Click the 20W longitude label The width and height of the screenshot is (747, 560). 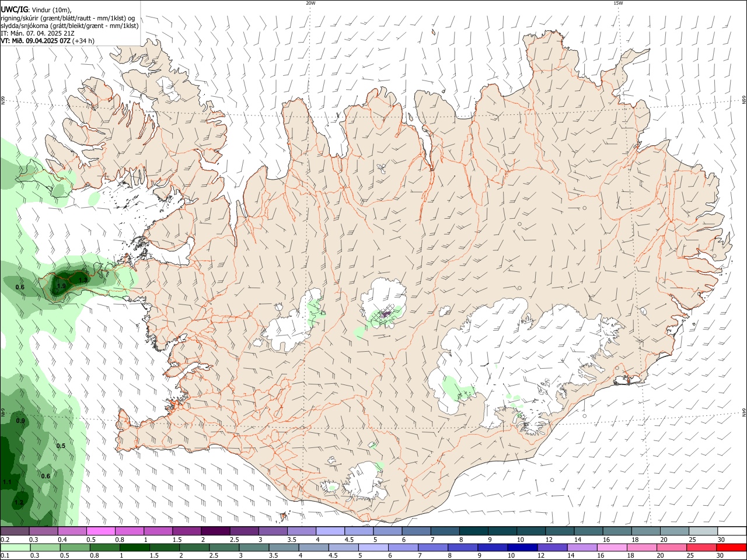click(x=310, y=3)
